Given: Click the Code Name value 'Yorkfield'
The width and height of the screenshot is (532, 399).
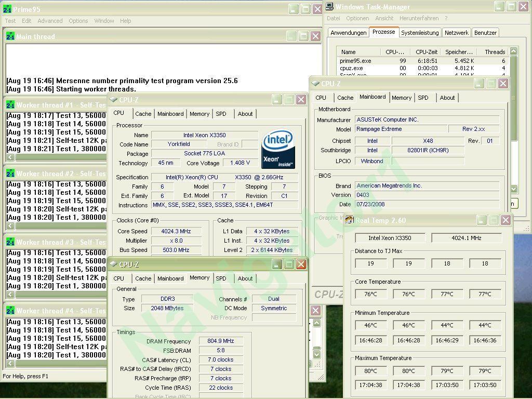Looking at the screenshot, I should click(x=179, y=144).
